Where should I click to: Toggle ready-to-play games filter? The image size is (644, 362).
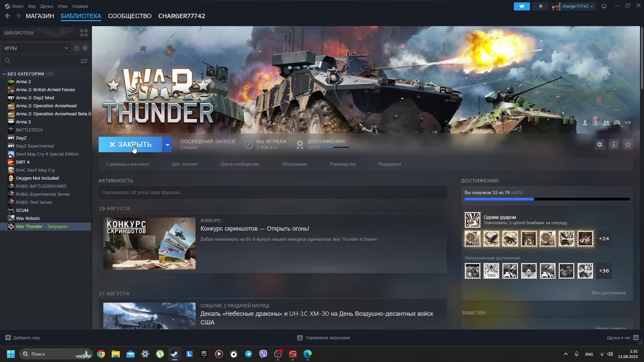tap(85, 48)
